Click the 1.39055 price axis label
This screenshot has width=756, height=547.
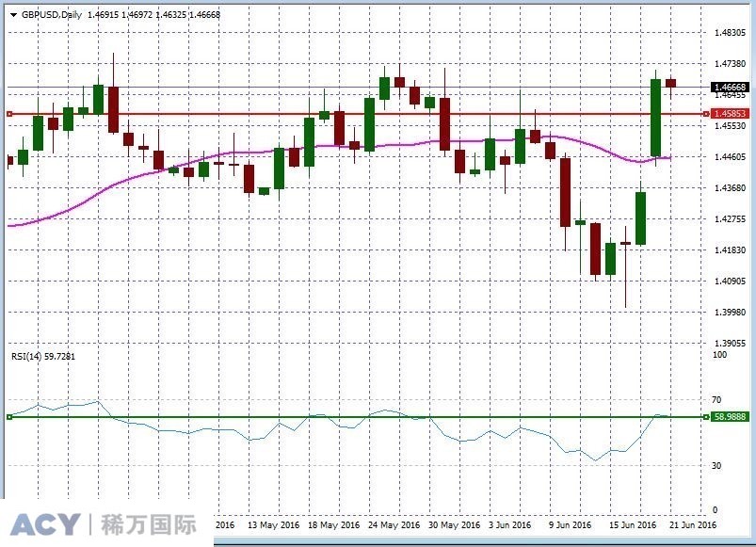[730, 343]
